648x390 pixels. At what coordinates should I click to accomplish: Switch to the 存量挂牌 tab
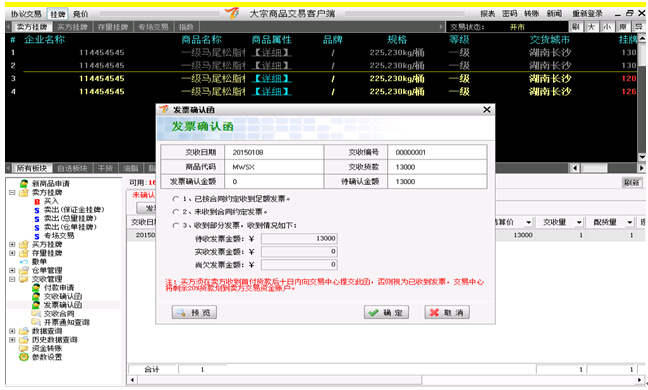113,27
